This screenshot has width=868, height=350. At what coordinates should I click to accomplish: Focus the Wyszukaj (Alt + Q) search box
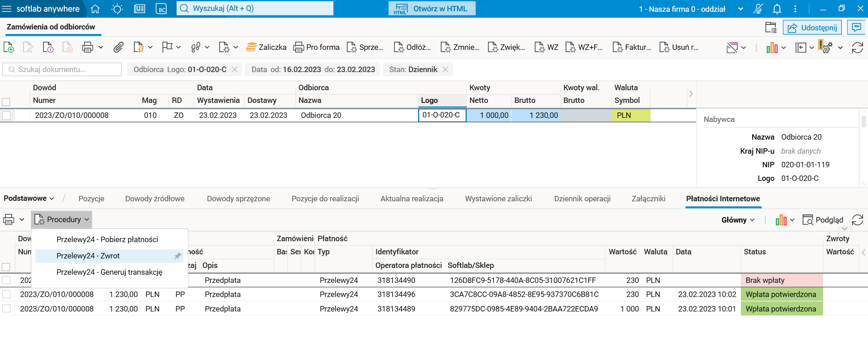255,8
